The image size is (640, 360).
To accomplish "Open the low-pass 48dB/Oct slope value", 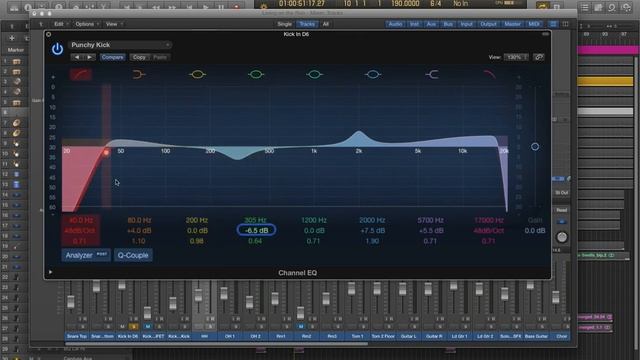I will click(x=489, y=231).
